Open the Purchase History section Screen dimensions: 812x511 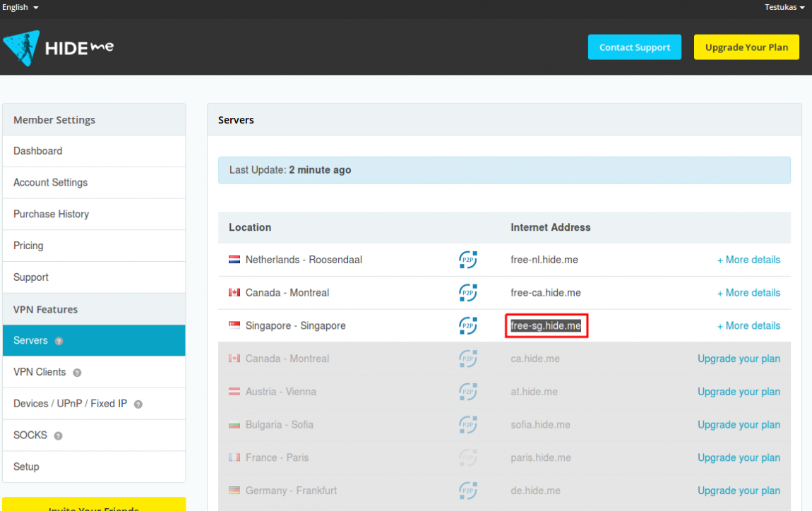coord(50,214)
